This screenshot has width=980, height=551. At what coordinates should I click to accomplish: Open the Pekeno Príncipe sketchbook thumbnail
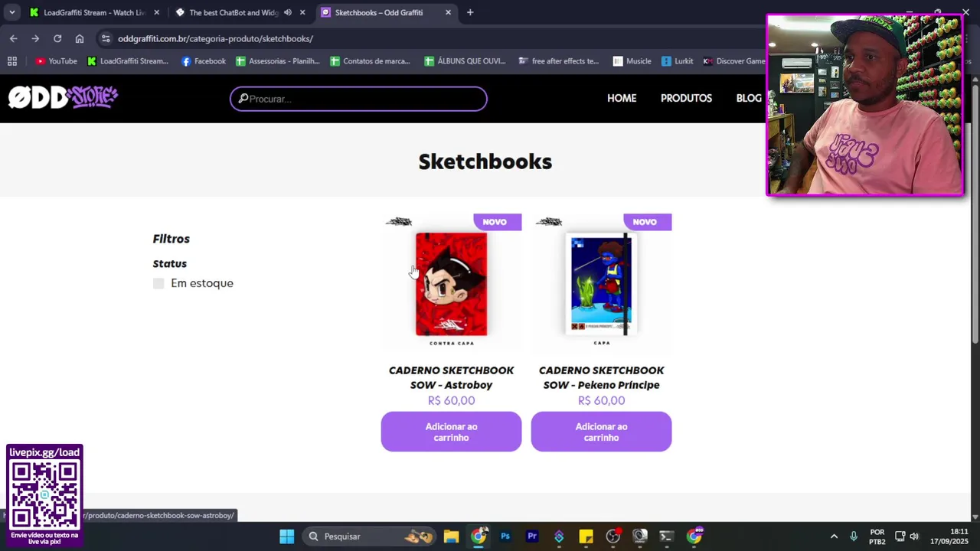tap(601, 284)
